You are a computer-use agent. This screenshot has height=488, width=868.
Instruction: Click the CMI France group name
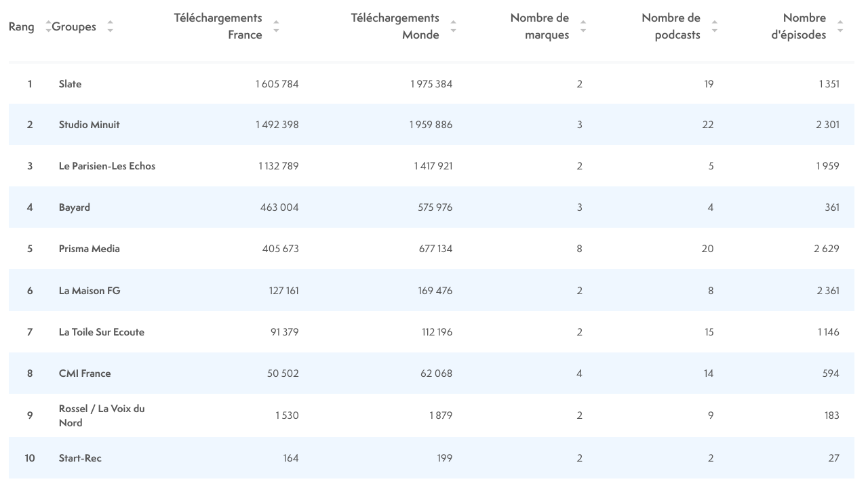tap(85, 373)
